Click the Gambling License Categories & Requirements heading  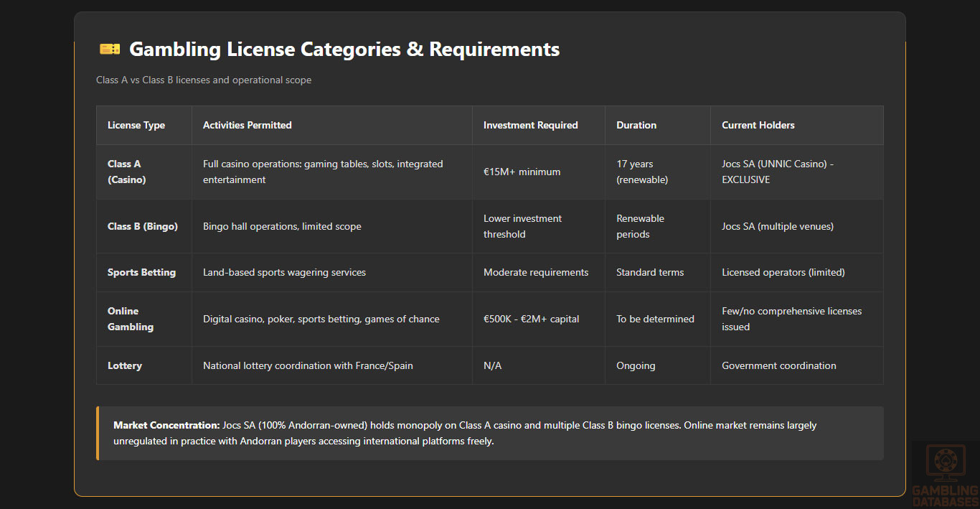(344, 49)
